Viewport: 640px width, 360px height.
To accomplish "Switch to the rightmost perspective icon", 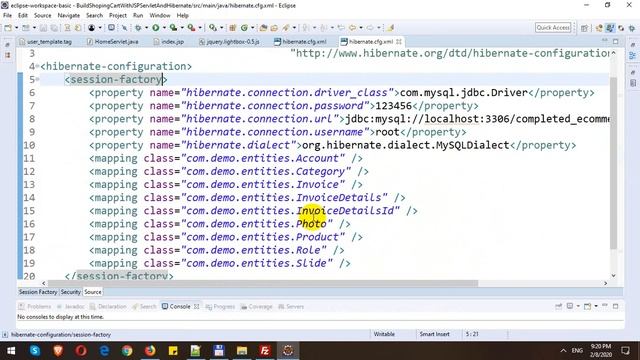I will (632, 28).
